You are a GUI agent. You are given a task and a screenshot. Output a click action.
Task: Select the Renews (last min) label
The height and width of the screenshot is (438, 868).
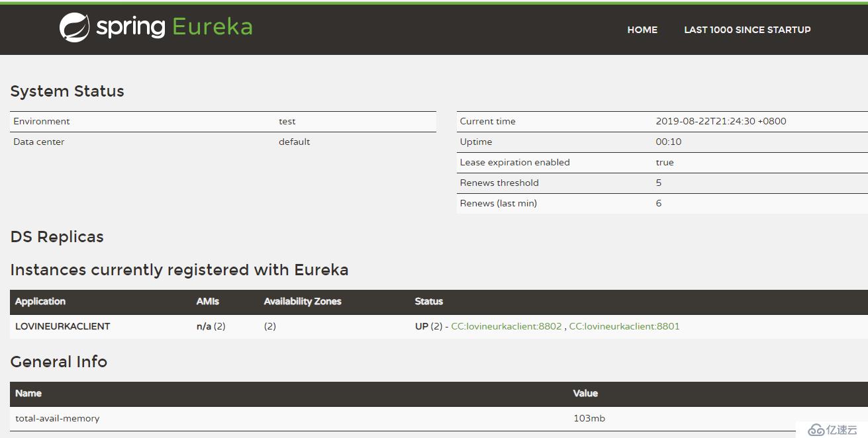click(499, 203)
